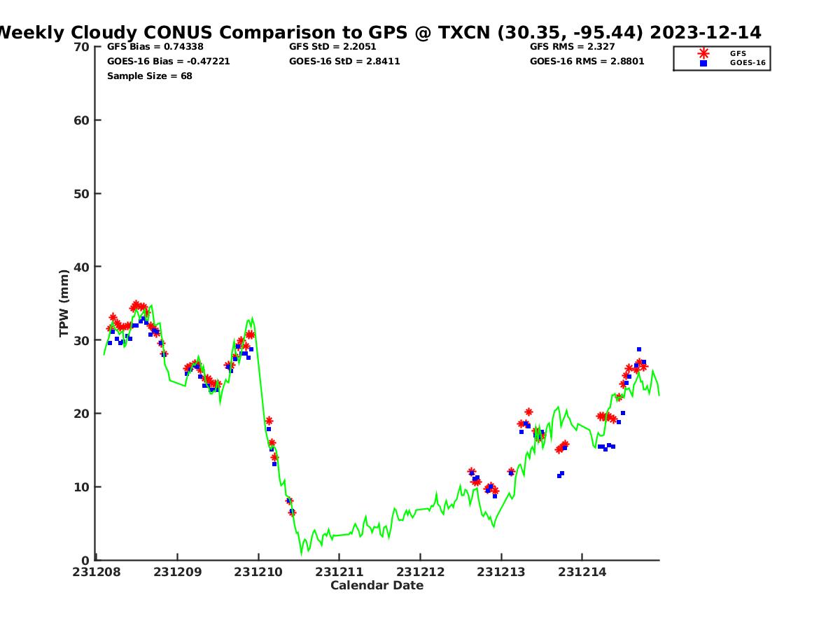Click the y-axis tick label 60
840x630 pixels.
pyautogui.click(x=82, y=120)
